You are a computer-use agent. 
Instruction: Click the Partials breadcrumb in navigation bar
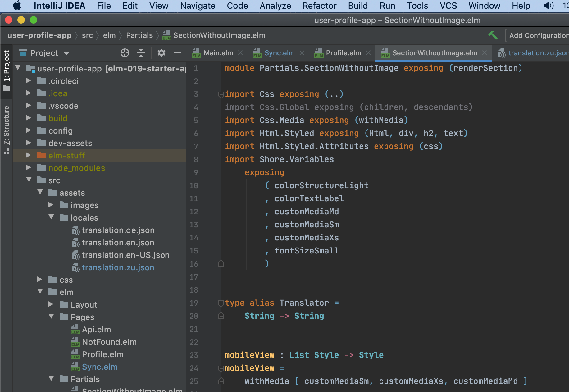(x=139, y=35)
